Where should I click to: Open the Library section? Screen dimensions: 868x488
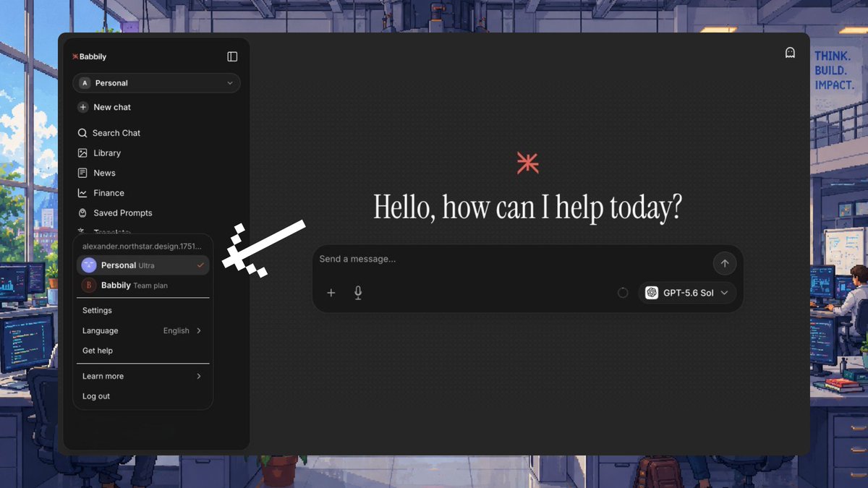pyautogui.click(x=99, y=153)
